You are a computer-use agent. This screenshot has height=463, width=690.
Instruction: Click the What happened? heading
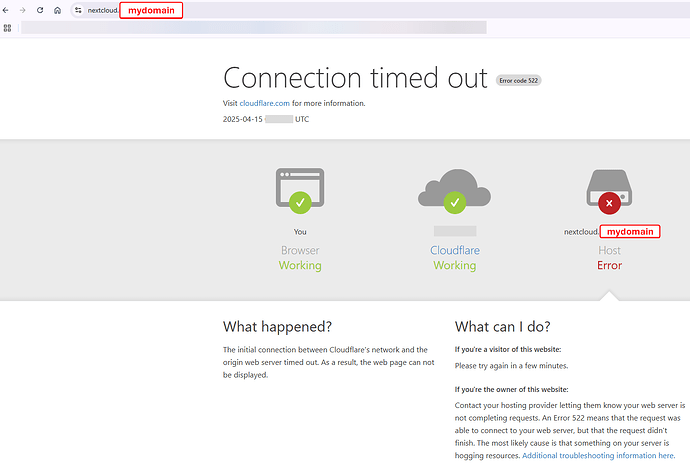click(277, 327)
